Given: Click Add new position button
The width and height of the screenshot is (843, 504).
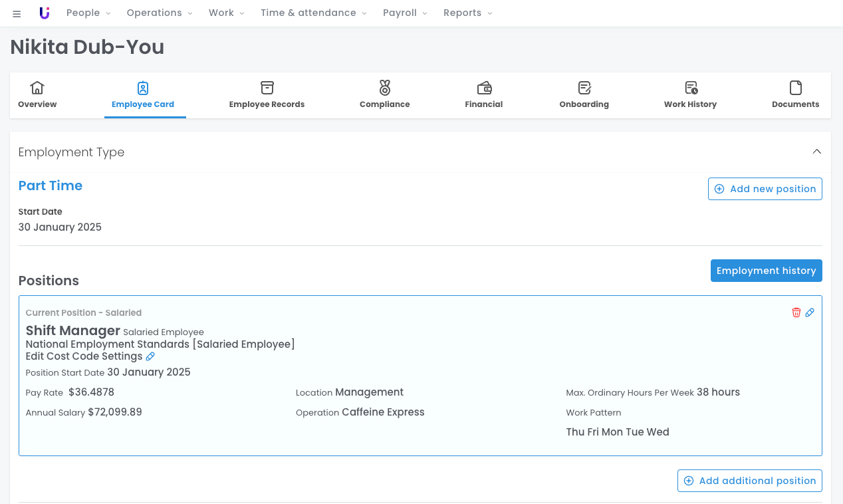Looking at the screenshot, I should click(x=765, y=189).
